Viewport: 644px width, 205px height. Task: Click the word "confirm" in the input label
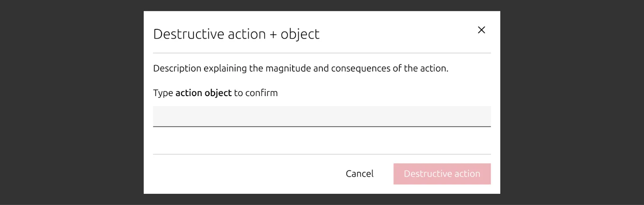(x=261, y=93)
